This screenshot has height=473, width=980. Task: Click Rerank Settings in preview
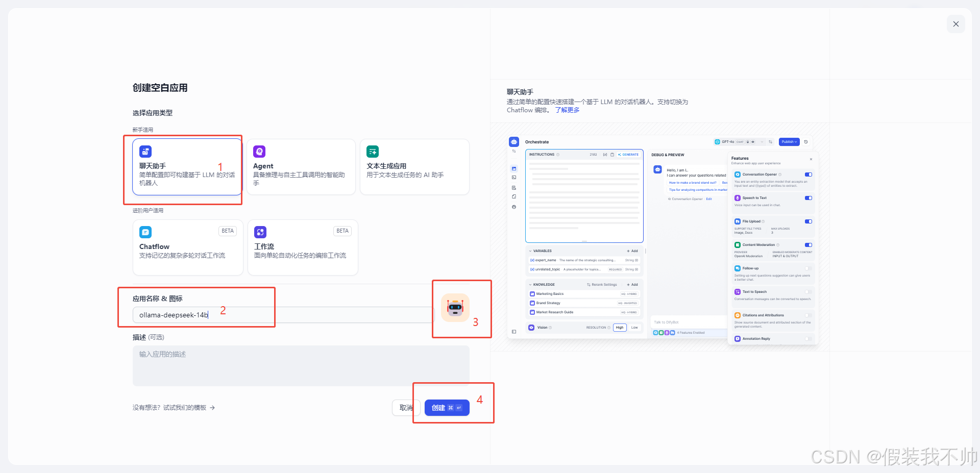[602, 285]
